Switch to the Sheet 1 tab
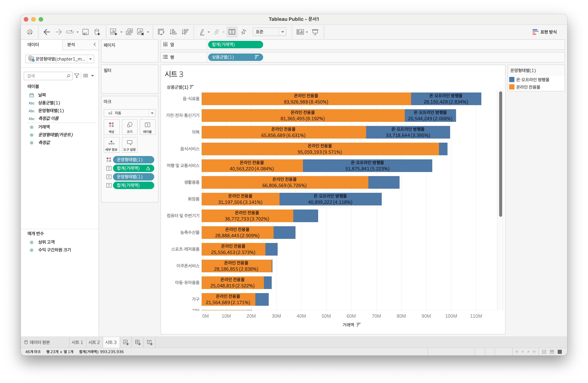This screenshot has height=383, width=588. (x=77, y=342)
